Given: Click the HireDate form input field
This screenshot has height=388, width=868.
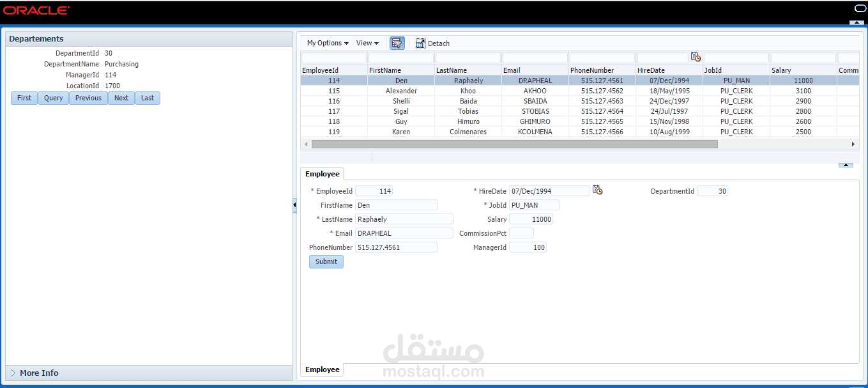Looking at the screenshot, I should 549,191.
